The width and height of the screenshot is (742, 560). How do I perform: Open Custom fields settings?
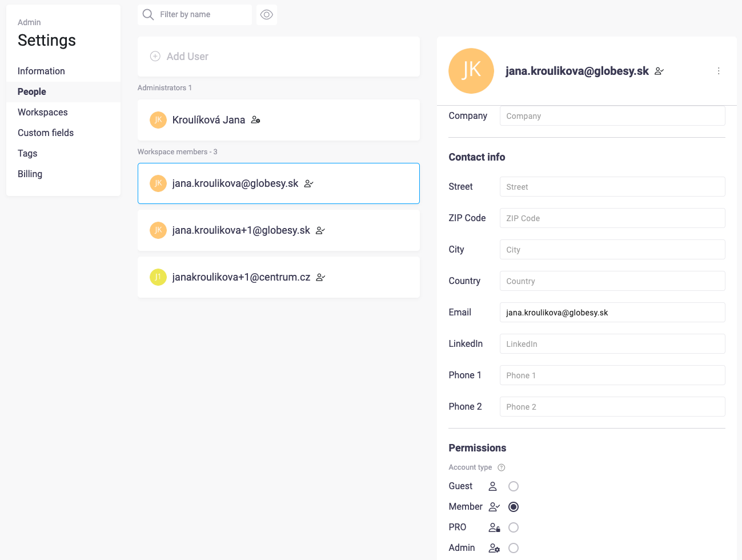point(46,133)
